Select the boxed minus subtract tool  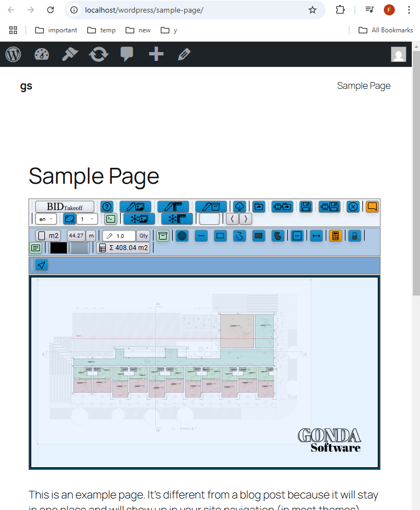tap(297, 236)
